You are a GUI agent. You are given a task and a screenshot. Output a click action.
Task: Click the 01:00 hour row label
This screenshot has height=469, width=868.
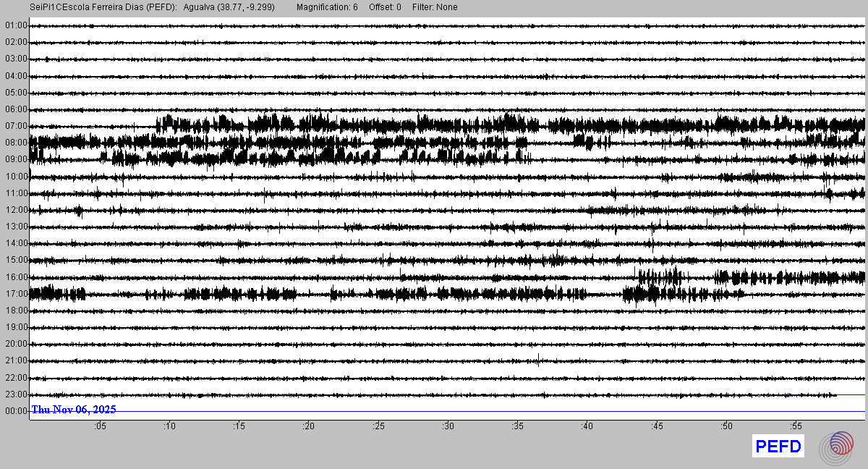(x=16, y=25)
